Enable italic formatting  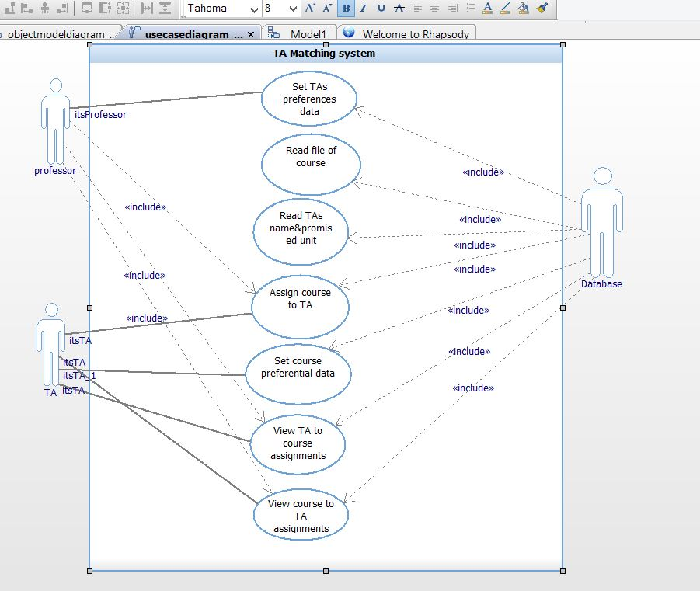[362, 9]
